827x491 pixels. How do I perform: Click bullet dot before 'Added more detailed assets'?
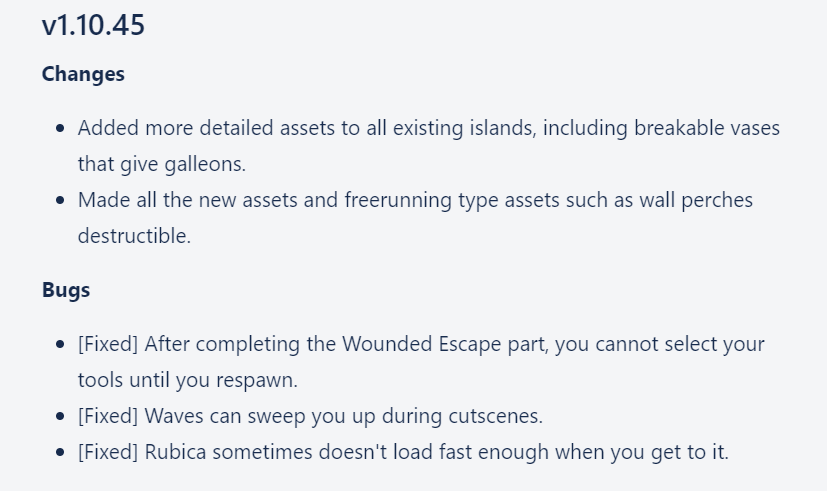[x=62, y=128]
